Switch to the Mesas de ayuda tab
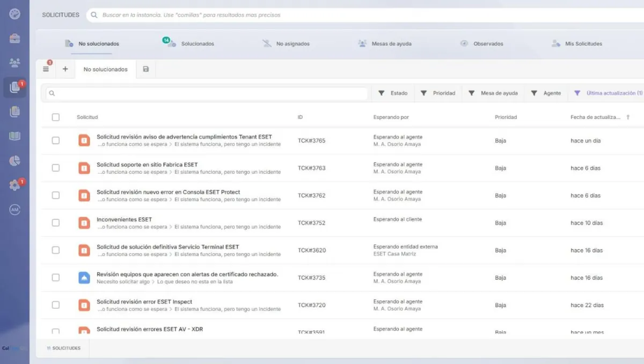This screenshot has height=364, width=644. pos(385,44)
